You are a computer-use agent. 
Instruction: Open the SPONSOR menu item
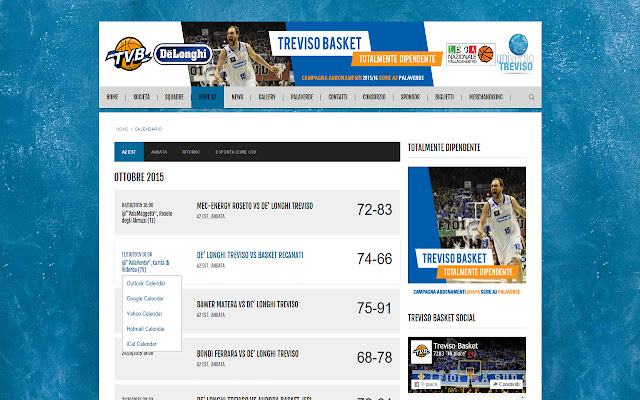(x=410, y=97)
